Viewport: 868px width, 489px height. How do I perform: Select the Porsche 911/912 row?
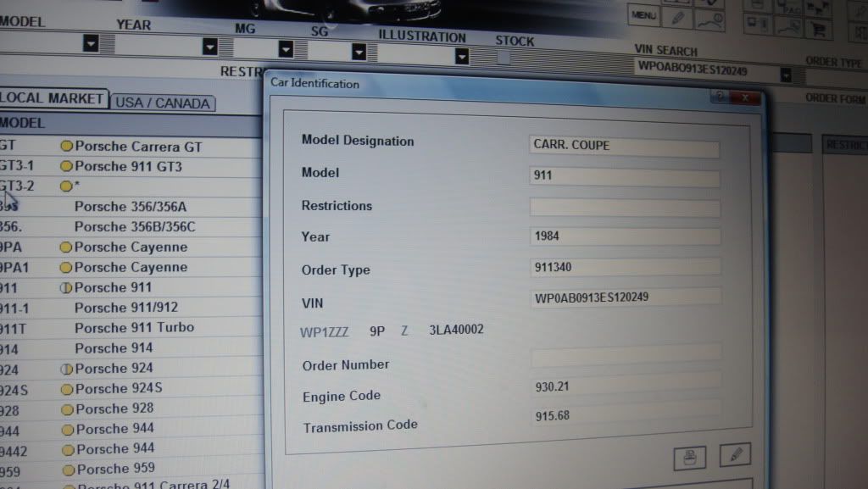[131, 308]
